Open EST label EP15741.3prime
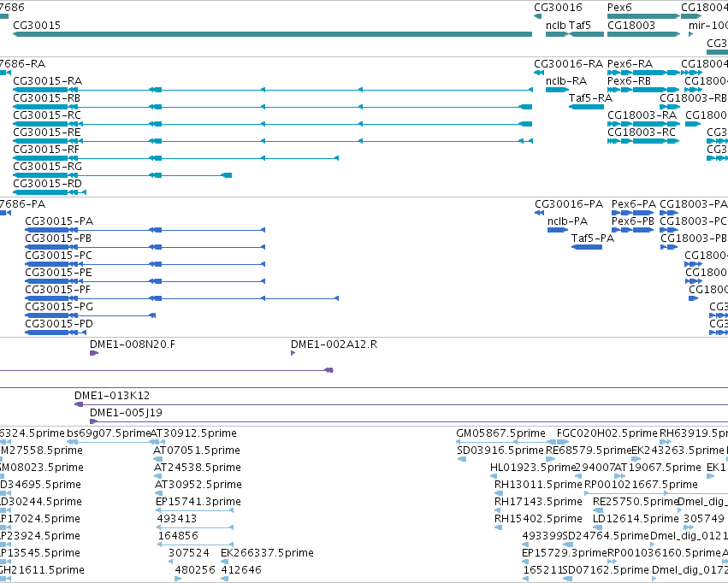This screenshot has width=728, height=583. (198, 503)
